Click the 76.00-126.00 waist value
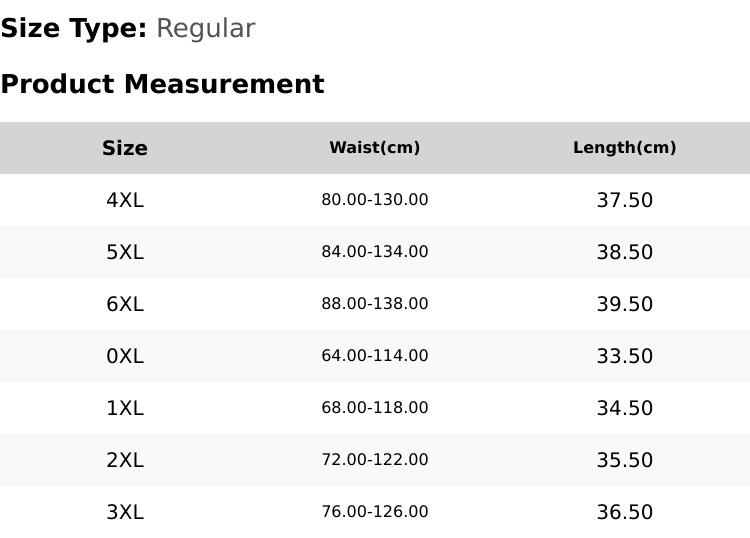 pos(375,512)
